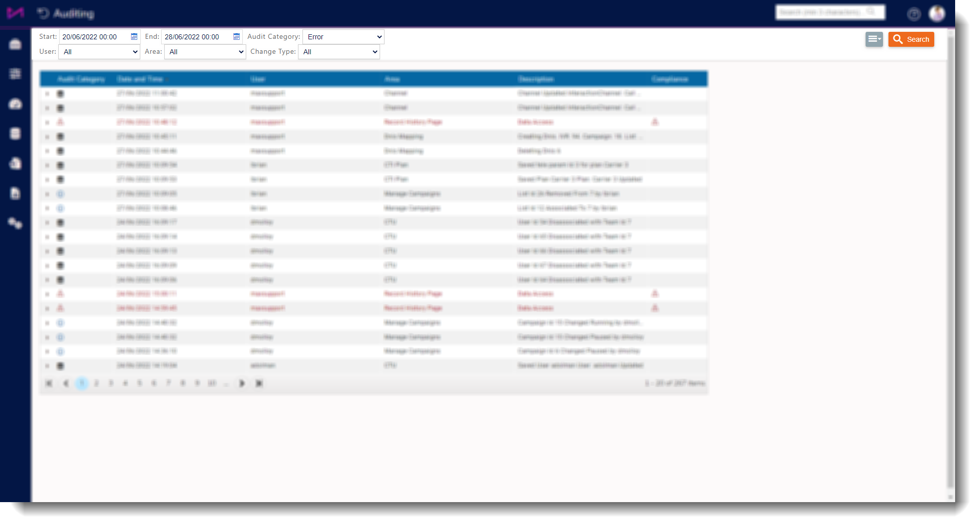Select page 10 in the pager
This screenshot has height=527, width=980.
212,383
